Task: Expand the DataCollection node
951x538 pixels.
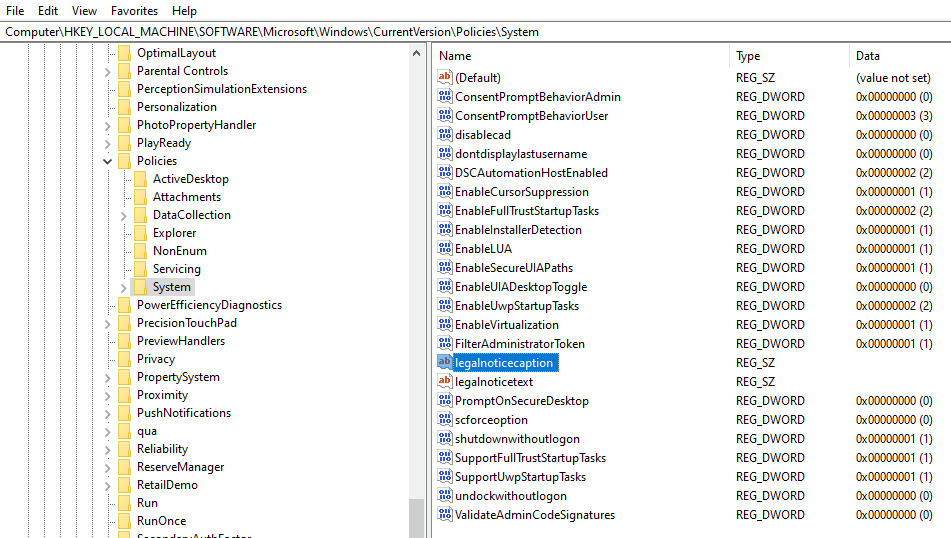Action: point(123,215)
